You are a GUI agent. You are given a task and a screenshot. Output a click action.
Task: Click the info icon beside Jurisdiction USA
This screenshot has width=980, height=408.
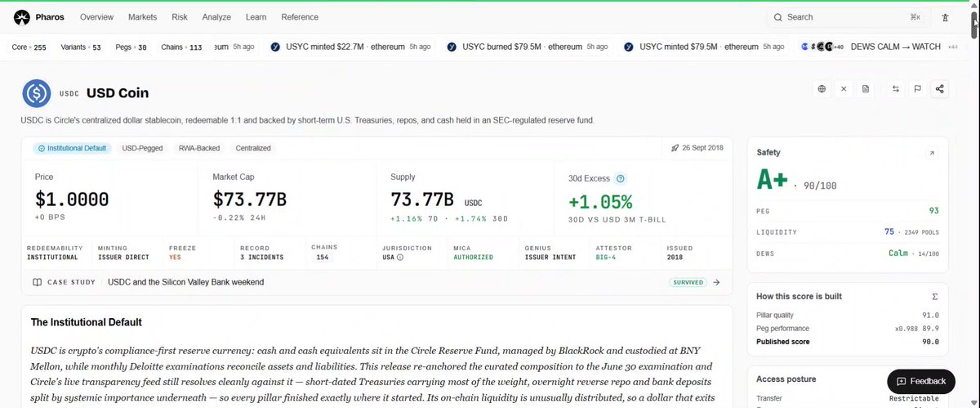[x=399, y=257]
